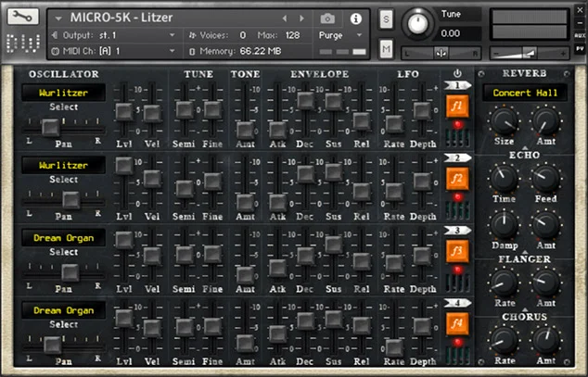This screenshot has height=377, width=588.
Task: Open the oscillator 4 Dream Organ sound selector
Action: (x=63, y=310)
